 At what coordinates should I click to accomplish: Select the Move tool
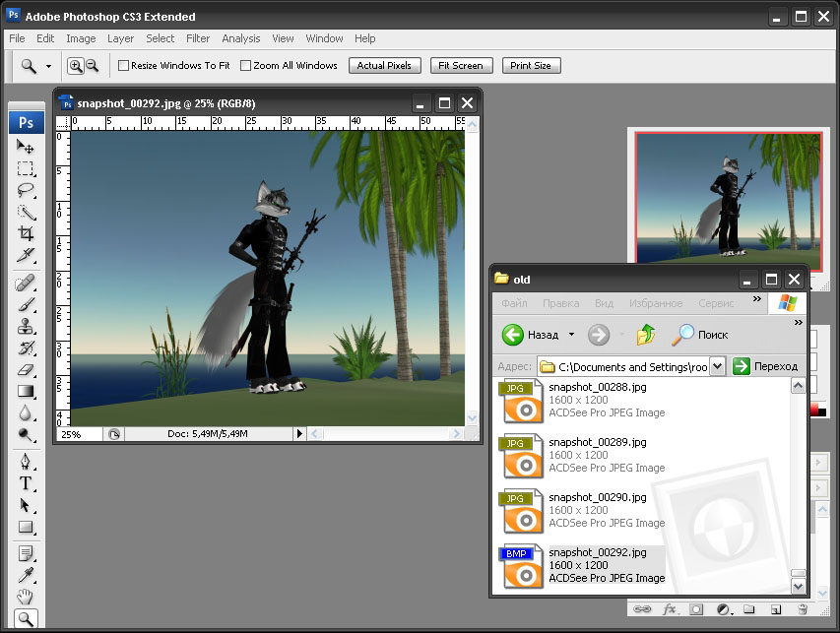point(26,147)
